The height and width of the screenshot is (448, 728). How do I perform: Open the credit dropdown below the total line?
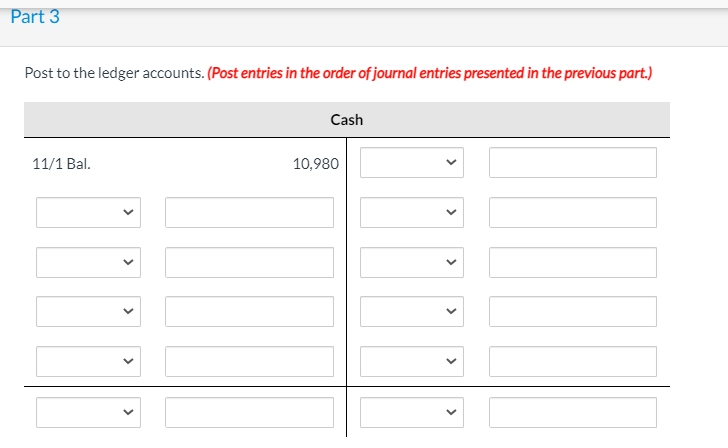(412, 412)
